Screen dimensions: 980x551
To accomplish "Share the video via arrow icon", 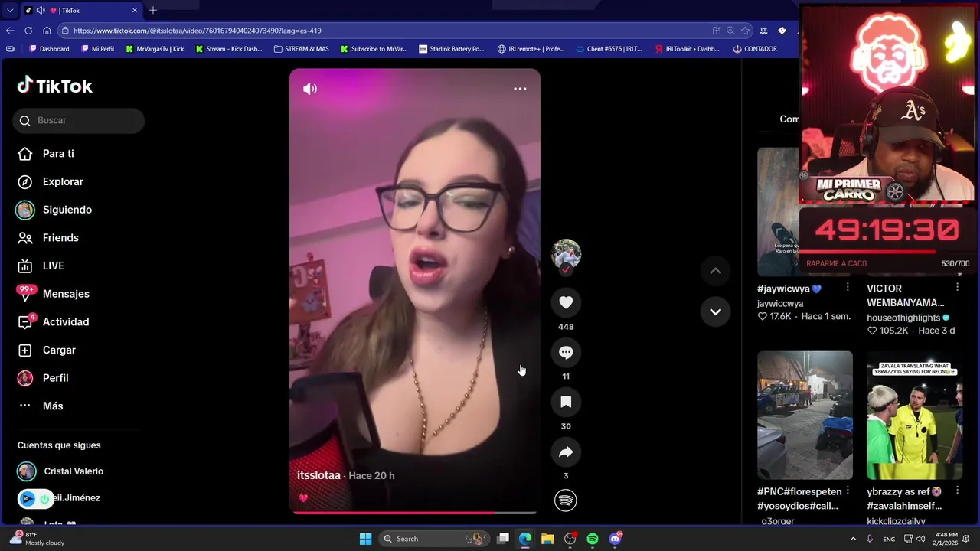I will pyautogui.click(x=566, y=452).
